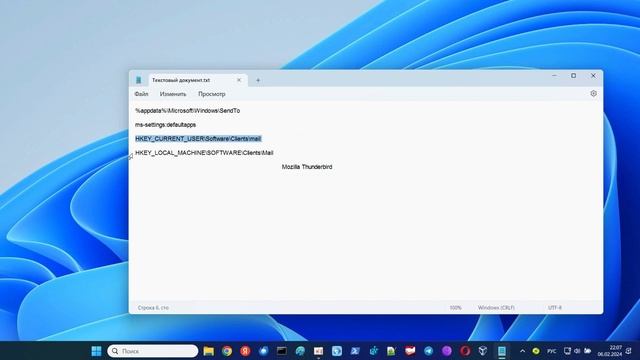Open the Просмотр menu
The width and height of the screenshot is (640, 360).
click(x=211, y=94)
